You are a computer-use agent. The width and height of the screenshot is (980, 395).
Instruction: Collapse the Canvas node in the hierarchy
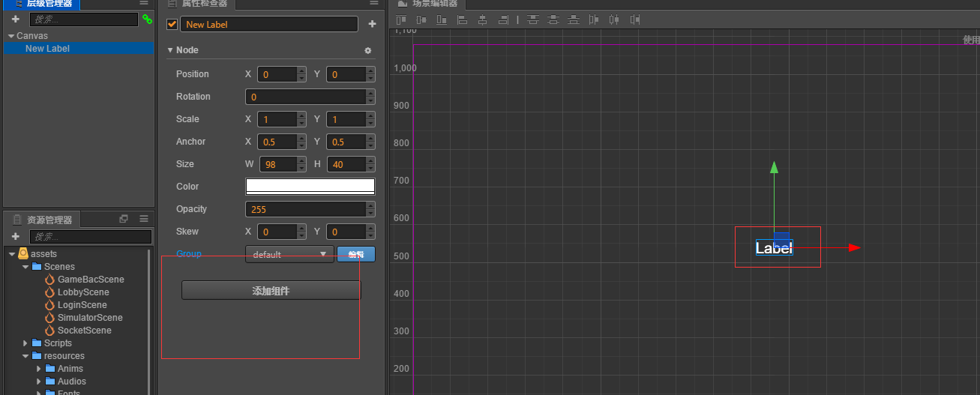[x=11, y=36]
